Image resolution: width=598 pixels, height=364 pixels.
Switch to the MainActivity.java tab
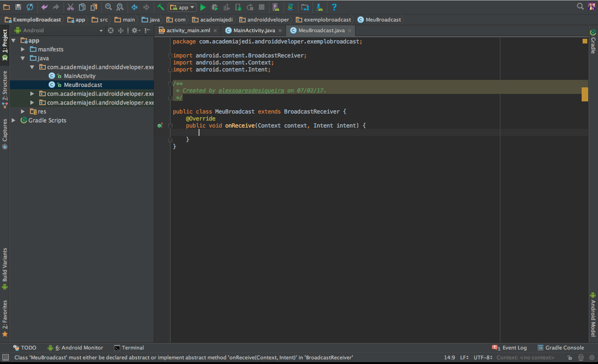(x=254, y=30)
